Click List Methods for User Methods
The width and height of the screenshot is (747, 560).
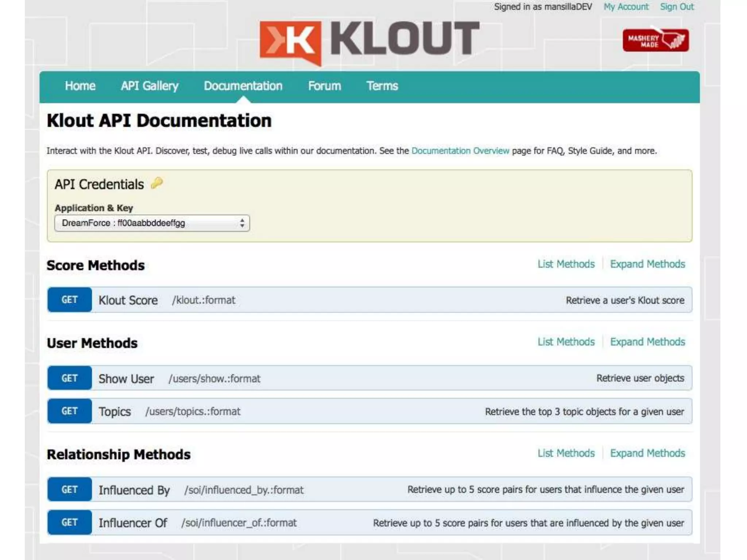(x=566, y=342)
